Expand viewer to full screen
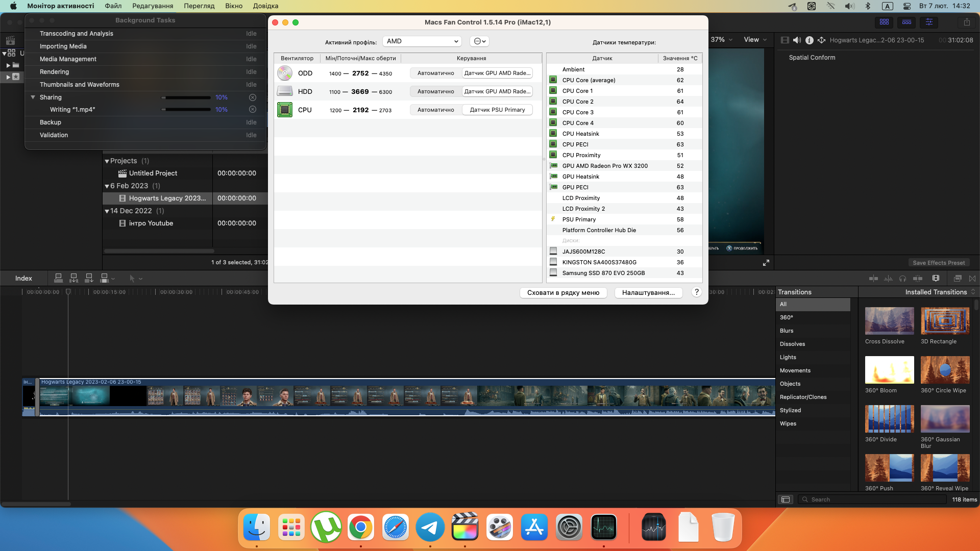980x551 pixels. pos(766,263)
